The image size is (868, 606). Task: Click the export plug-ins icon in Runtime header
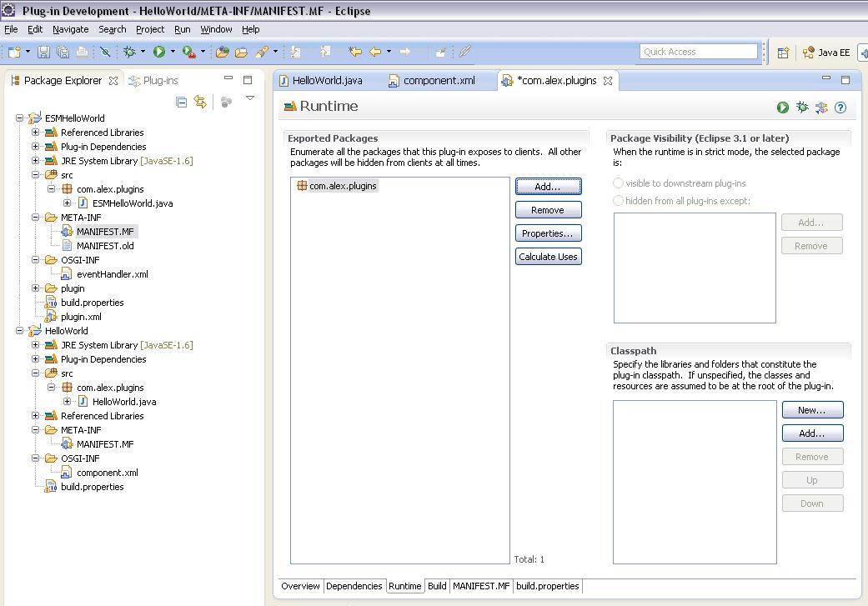821,108
